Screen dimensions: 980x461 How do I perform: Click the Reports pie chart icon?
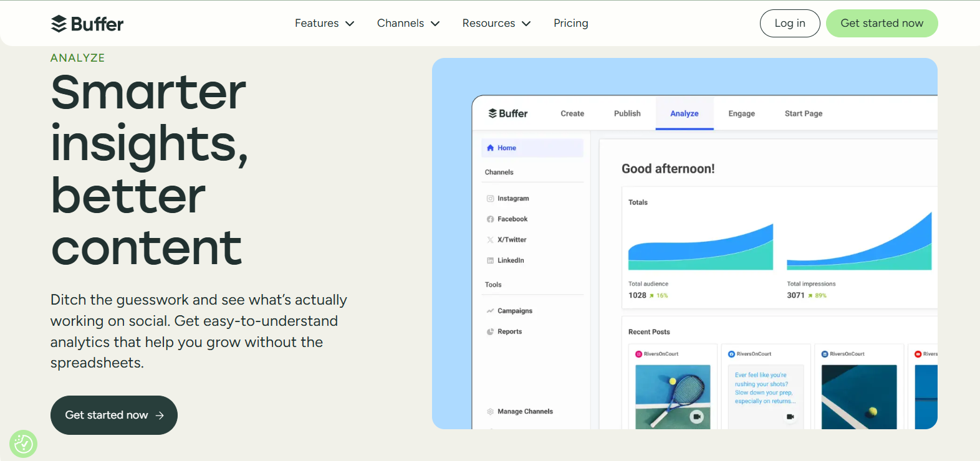(x=491, y=332)
